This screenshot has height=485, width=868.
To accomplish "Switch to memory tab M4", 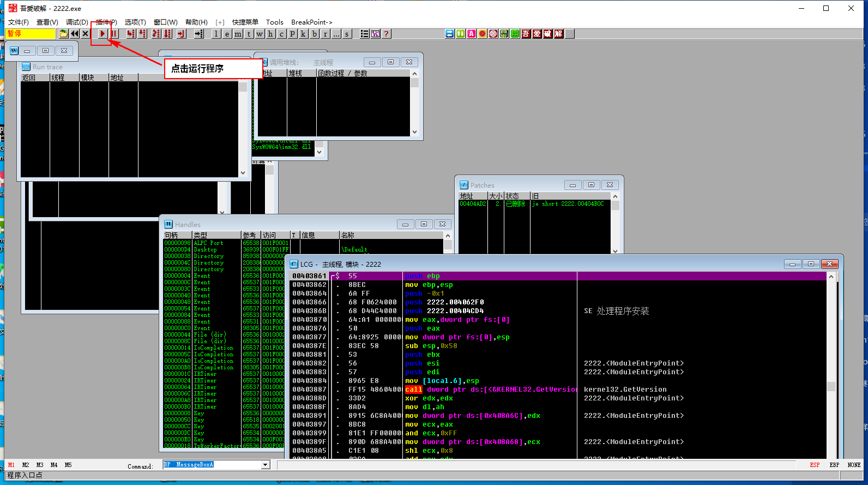I will [x=54, y=465].
